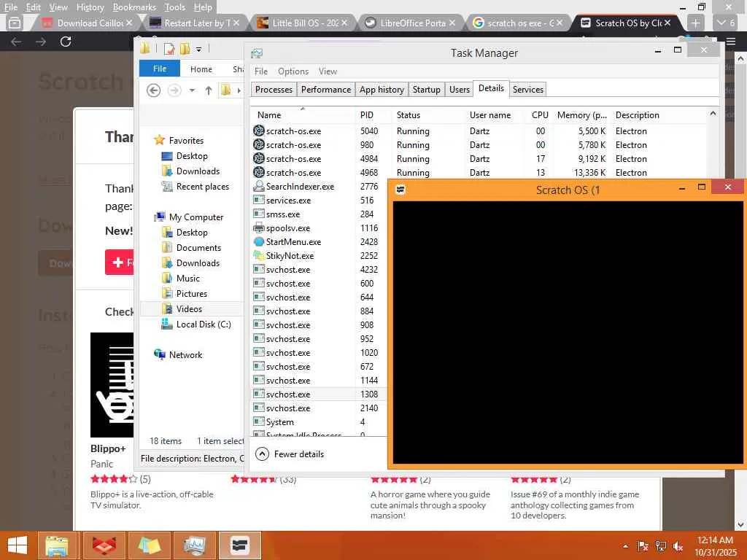Open the Explorer Home ribbon tab
747x560 pixels.
(201, 69)
